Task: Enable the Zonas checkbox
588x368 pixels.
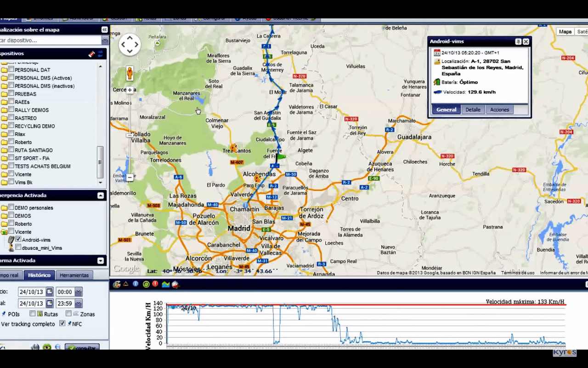Action: [68, 314]
